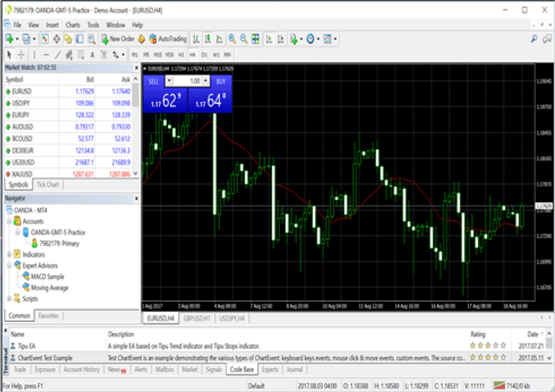Click the trade volume input field
This screenshot has width=555, height=392.
click(188, 81)
